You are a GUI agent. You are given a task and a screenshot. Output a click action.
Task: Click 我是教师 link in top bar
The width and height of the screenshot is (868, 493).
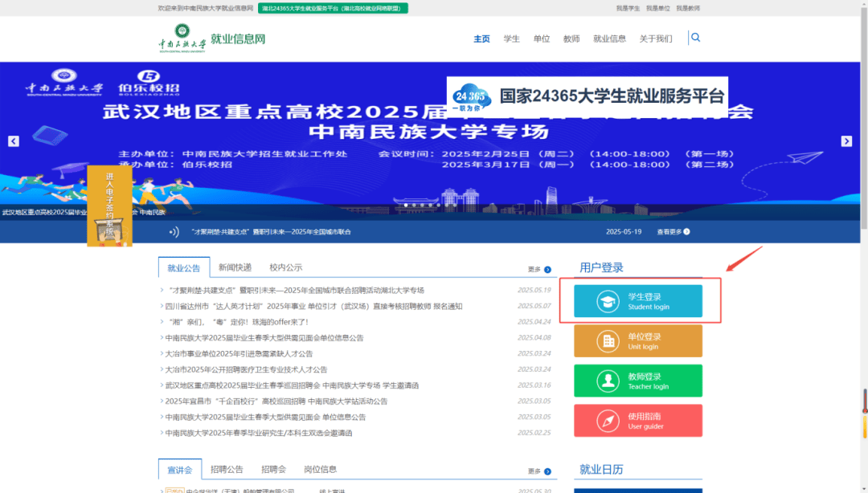tap(688, 8)
